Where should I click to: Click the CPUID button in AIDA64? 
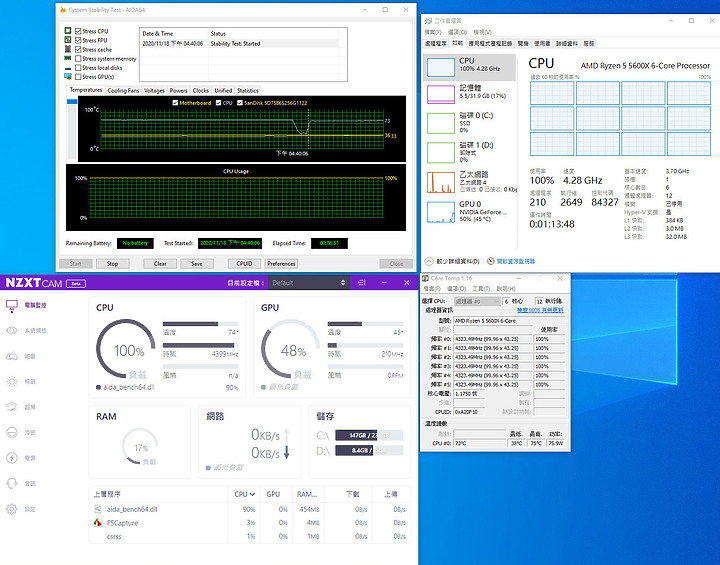[244, 264]
